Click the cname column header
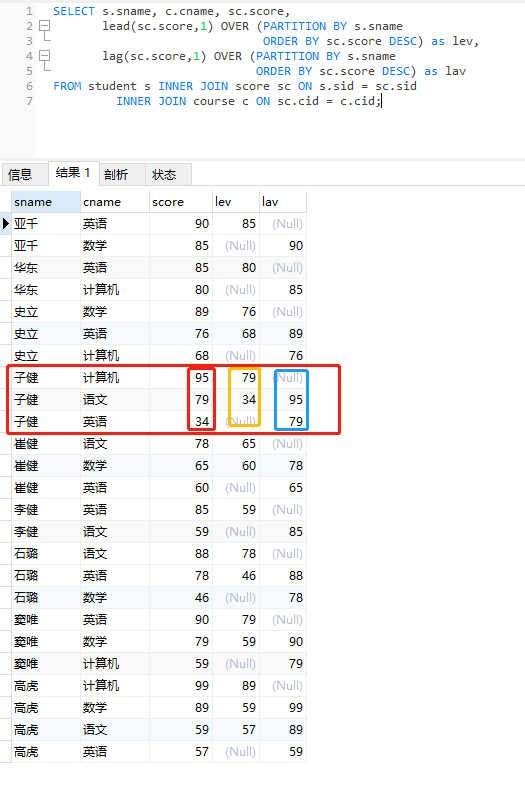This screenshot has width=525, height=793. (115, 202)
